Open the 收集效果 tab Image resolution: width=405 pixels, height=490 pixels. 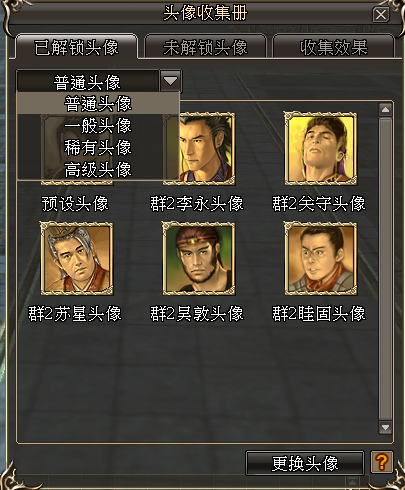(334, 47)
